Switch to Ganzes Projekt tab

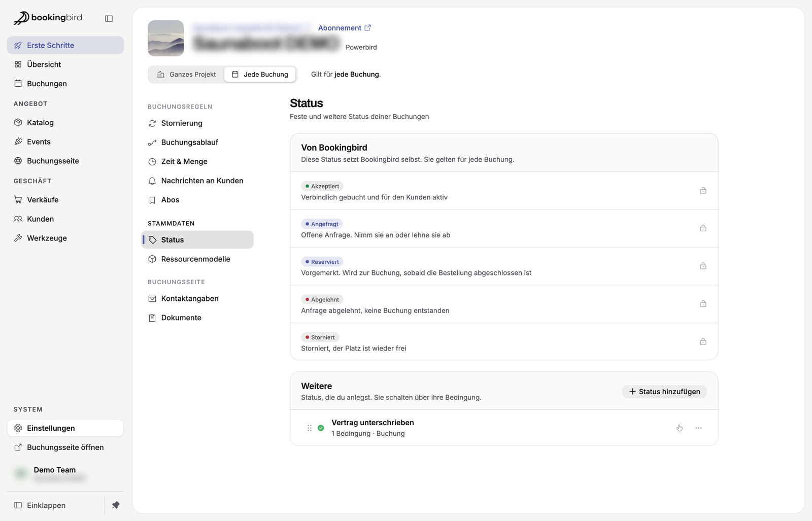pyautogui.click(x=187, y=75)
